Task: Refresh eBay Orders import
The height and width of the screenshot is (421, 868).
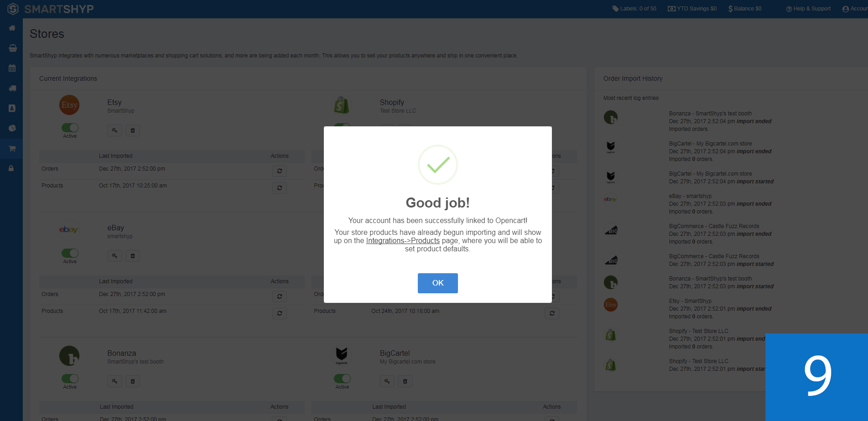Action: [280, 296]
